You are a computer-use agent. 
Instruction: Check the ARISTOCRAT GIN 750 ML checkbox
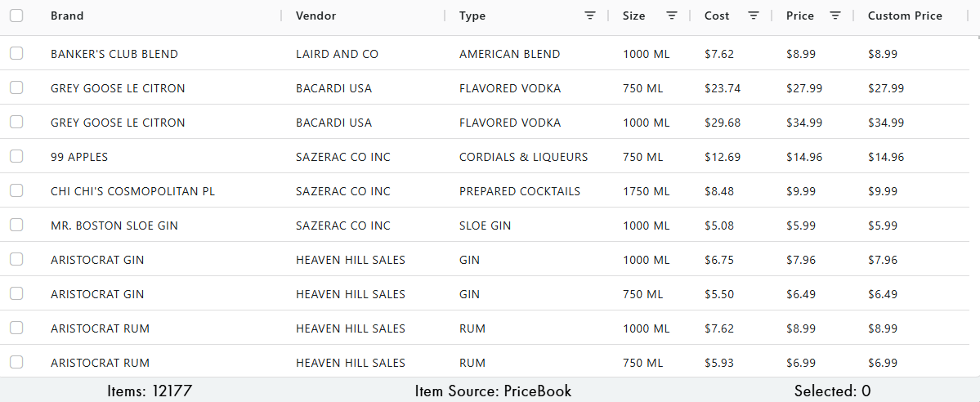[16, 294]
